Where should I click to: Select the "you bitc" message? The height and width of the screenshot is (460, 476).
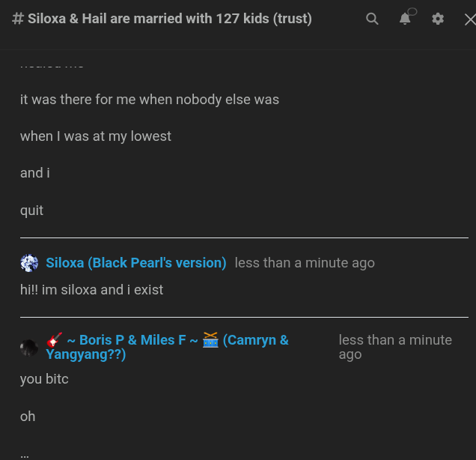[x=44, y=379]
